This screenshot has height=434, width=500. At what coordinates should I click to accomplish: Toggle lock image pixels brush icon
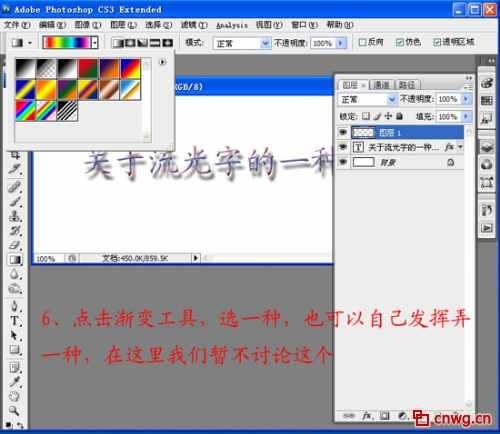point(377,116)
